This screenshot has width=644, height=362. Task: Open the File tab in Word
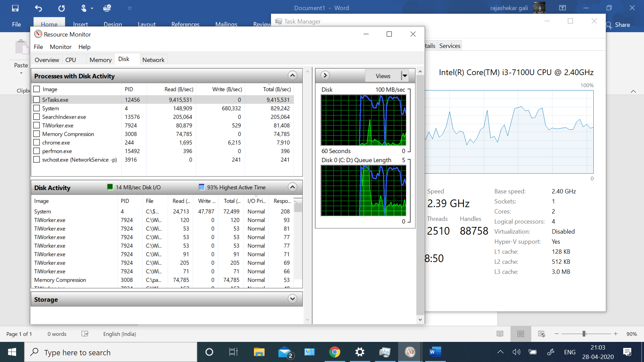click(16, 24)
